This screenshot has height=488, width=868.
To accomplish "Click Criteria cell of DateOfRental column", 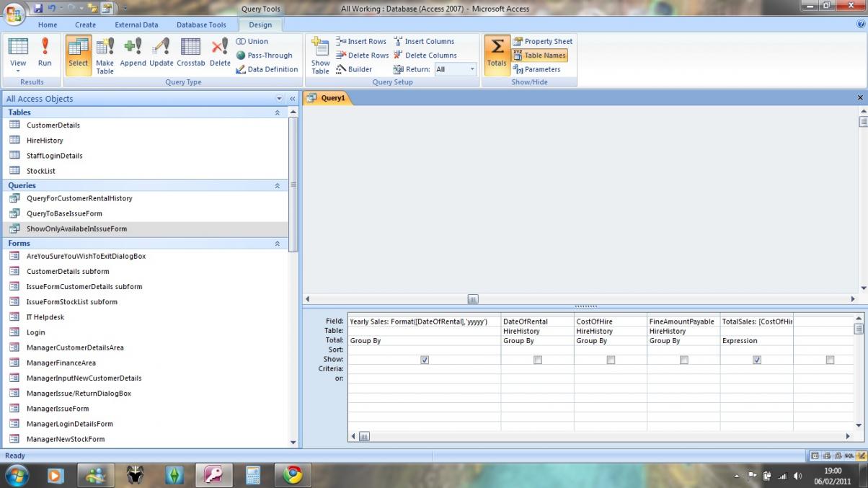I will tap(537, 368).
